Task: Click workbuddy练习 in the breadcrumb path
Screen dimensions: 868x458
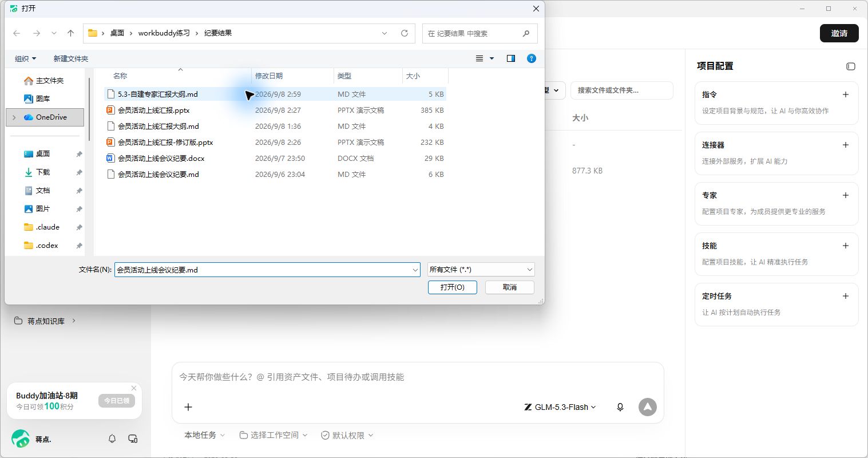Action: coord(164,33)
